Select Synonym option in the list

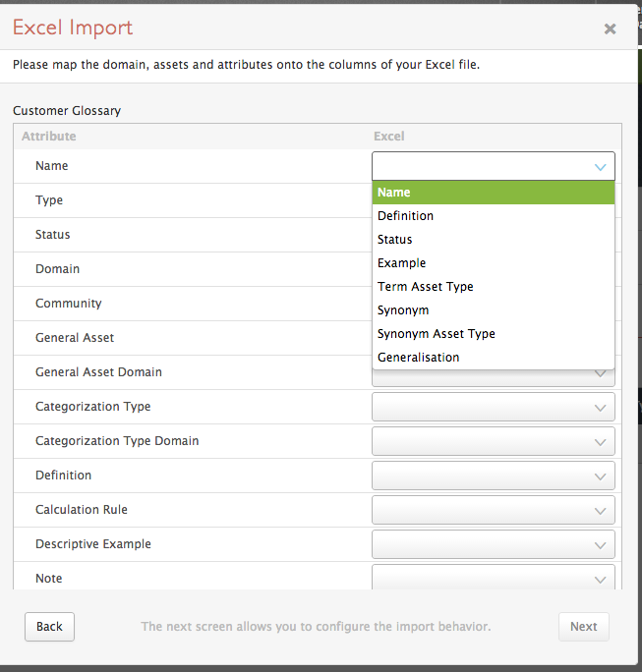tap(494, 310)
